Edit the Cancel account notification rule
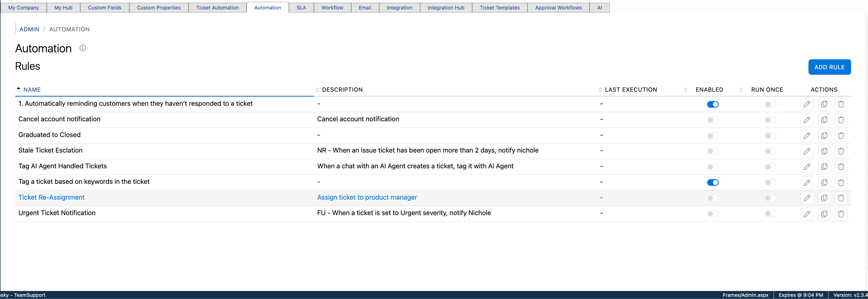Image resolution: width=868 pixels, height=299 pixels. (807, 120)
